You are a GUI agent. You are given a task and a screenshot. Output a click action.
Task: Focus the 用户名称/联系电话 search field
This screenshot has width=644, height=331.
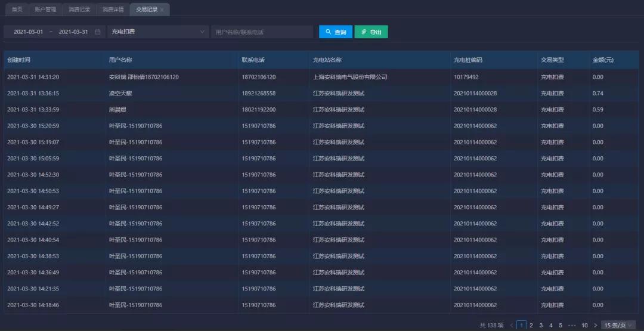point(262,32)
